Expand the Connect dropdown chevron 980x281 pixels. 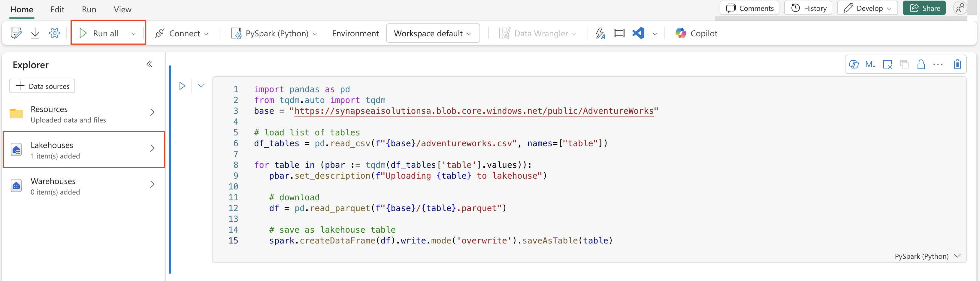click(x=206, y=33)
